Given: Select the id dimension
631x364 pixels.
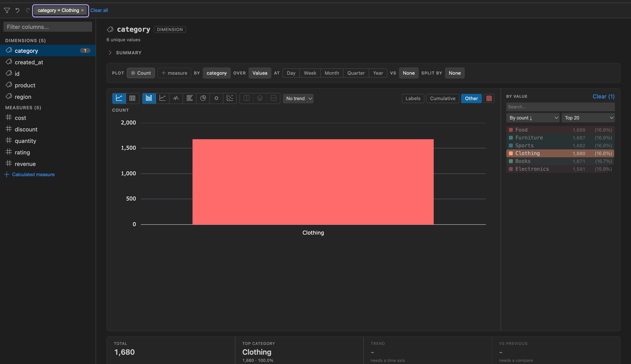Looking at the screenshot, I should (48, 74).
